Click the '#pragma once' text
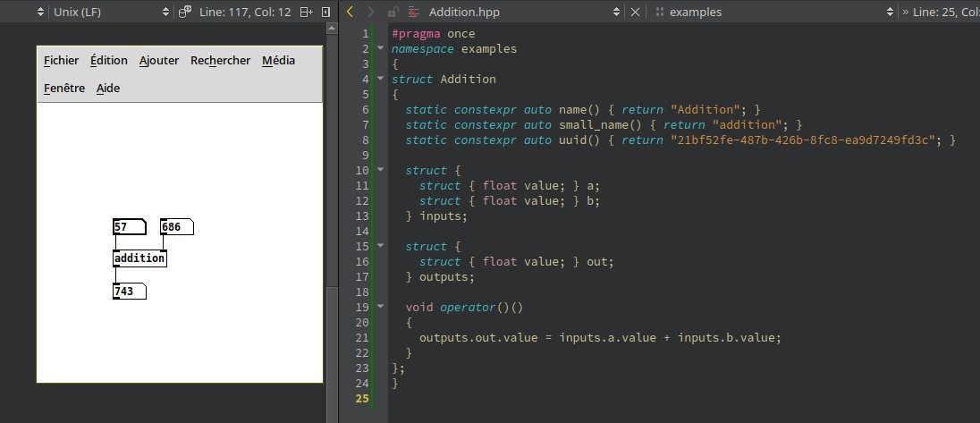This screenshot has width=980, height=423. click(433, 33)
